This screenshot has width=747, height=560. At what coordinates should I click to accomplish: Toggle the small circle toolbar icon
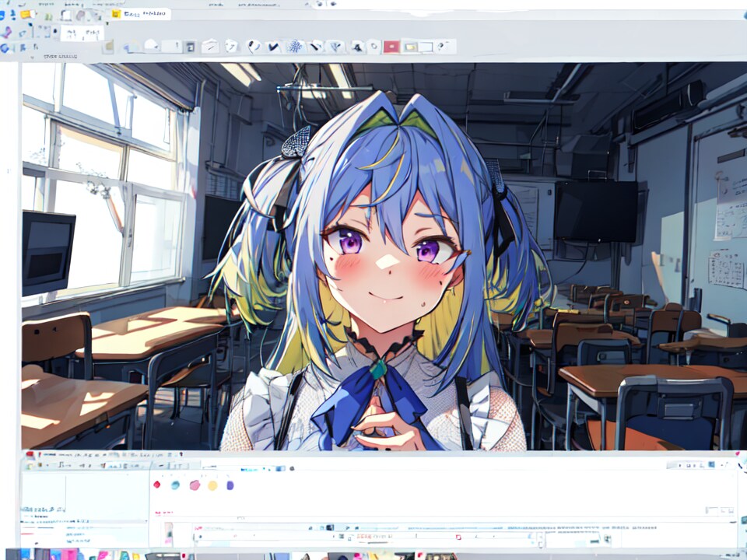click(x=374, y=47)
